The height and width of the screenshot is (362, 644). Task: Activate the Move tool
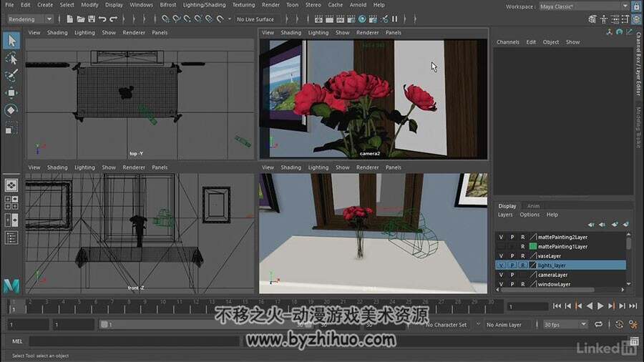click(x=11, y=93)
